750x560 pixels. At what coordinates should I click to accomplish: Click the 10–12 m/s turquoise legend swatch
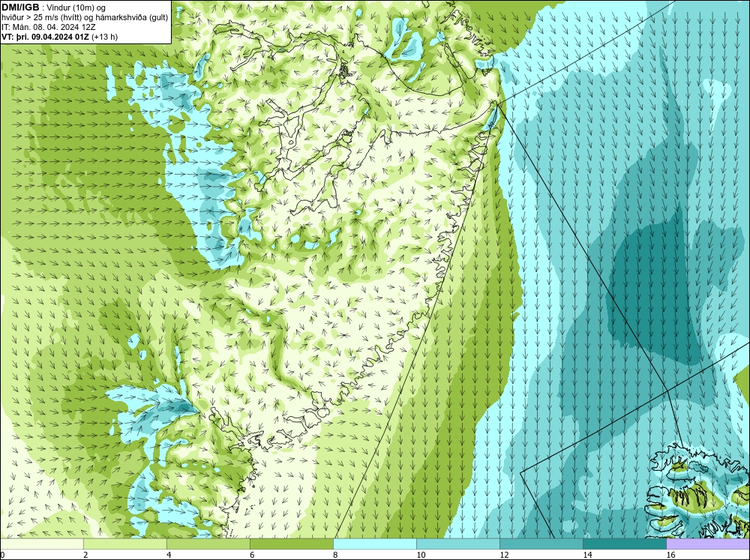coord(457,544)
